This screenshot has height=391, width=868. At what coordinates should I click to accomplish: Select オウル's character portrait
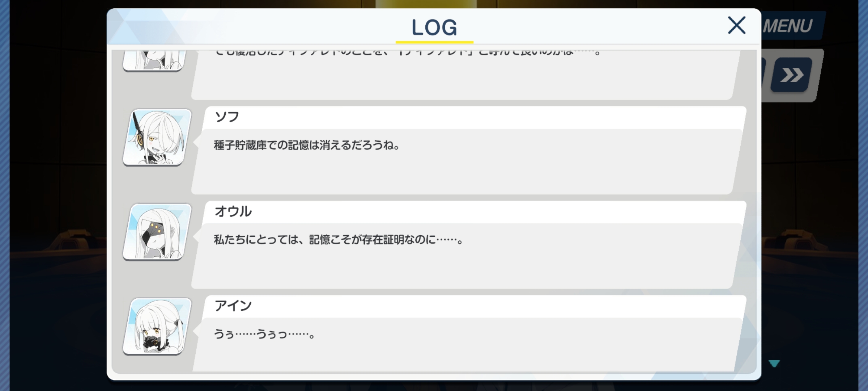coord(157,232)
